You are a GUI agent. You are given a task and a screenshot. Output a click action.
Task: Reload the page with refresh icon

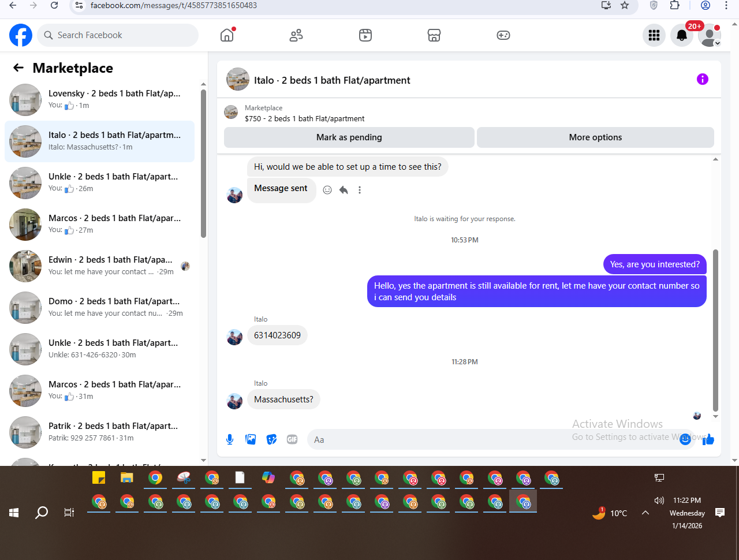point(54,5)
